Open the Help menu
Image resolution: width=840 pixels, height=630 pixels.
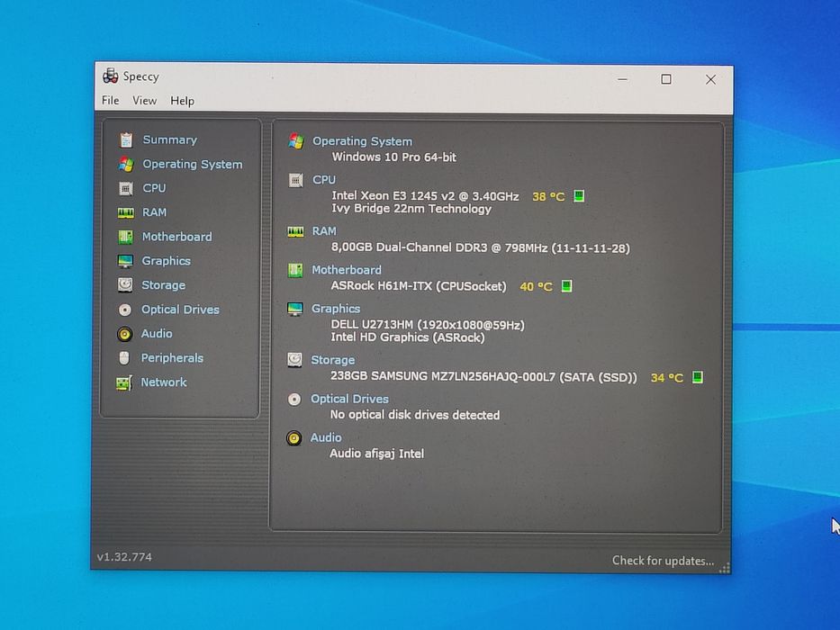pyautogui.click(x=182, y=101)
